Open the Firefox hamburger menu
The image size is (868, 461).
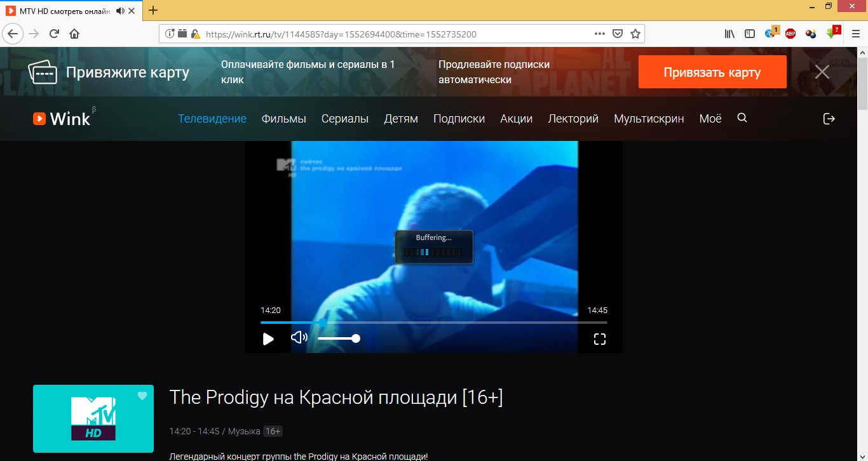click(x=855, y=34)
